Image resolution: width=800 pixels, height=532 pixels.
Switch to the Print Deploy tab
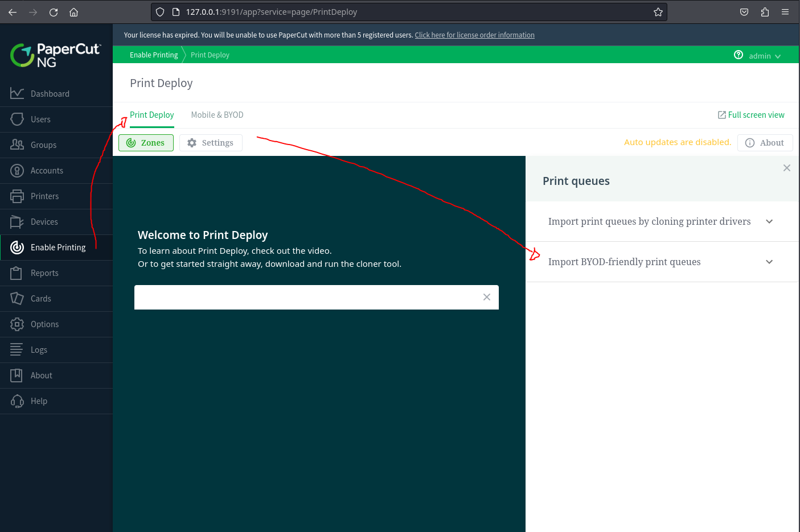[x=152, y=115]
